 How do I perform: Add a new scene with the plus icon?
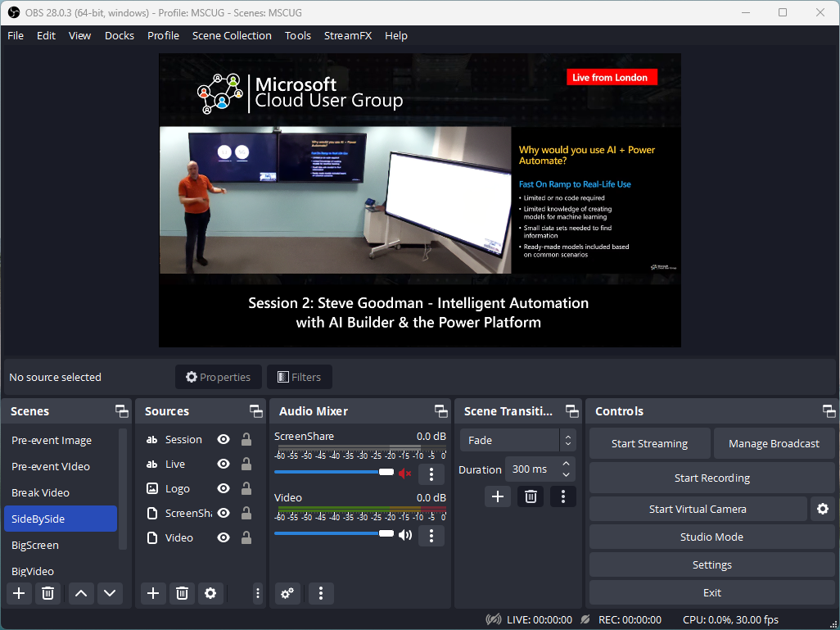tap(19, 593)
